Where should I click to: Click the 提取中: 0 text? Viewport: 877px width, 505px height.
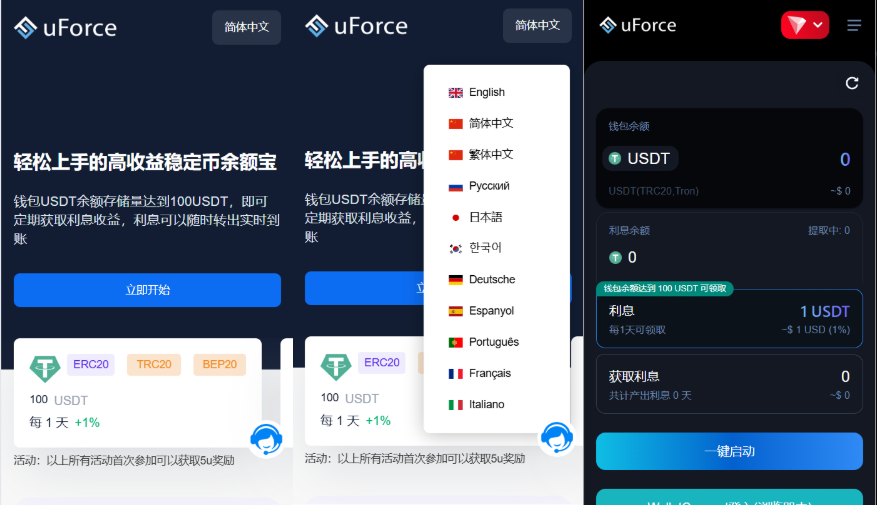point(829,230)
